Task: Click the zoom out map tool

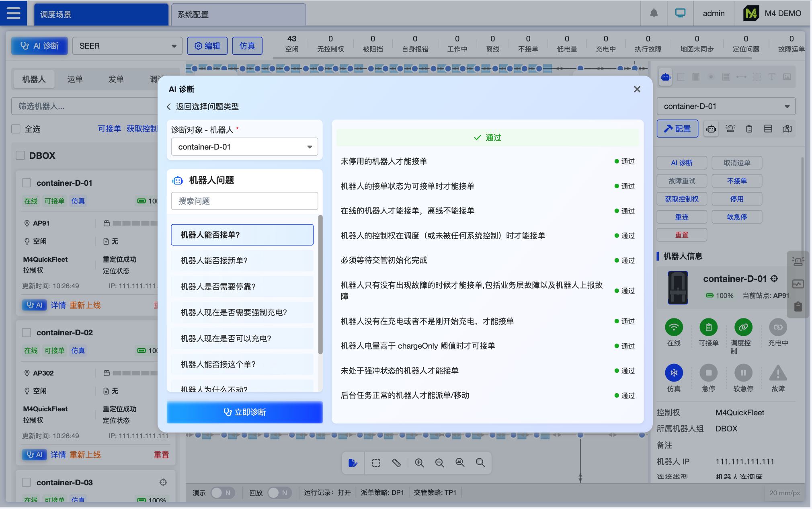Action: [x=439, y=463]
